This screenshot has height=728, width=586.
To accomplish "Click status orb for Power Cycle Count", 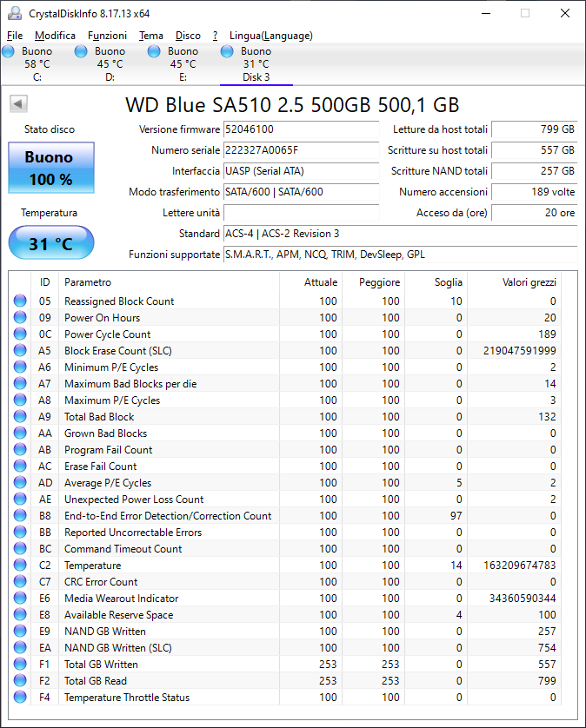I will 20,334.
